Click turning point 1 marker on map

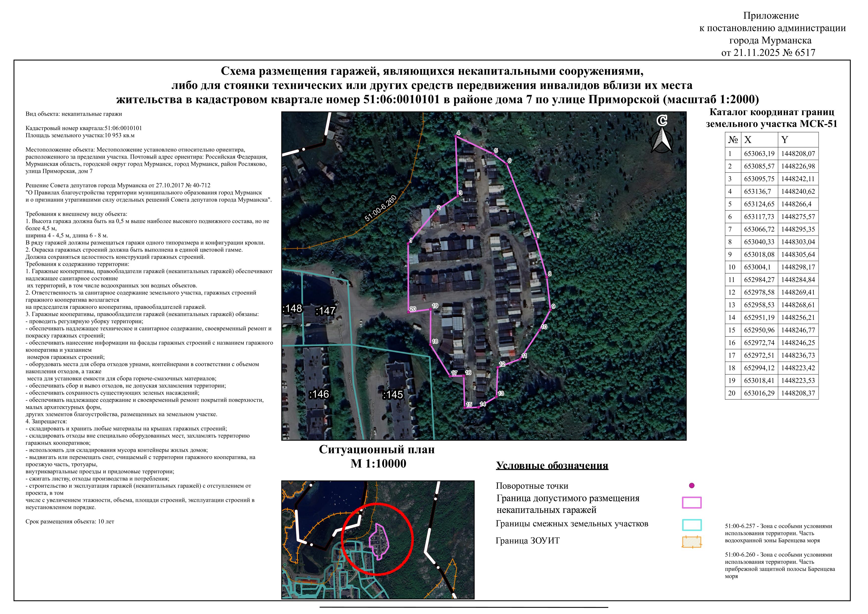pos(408,244)
